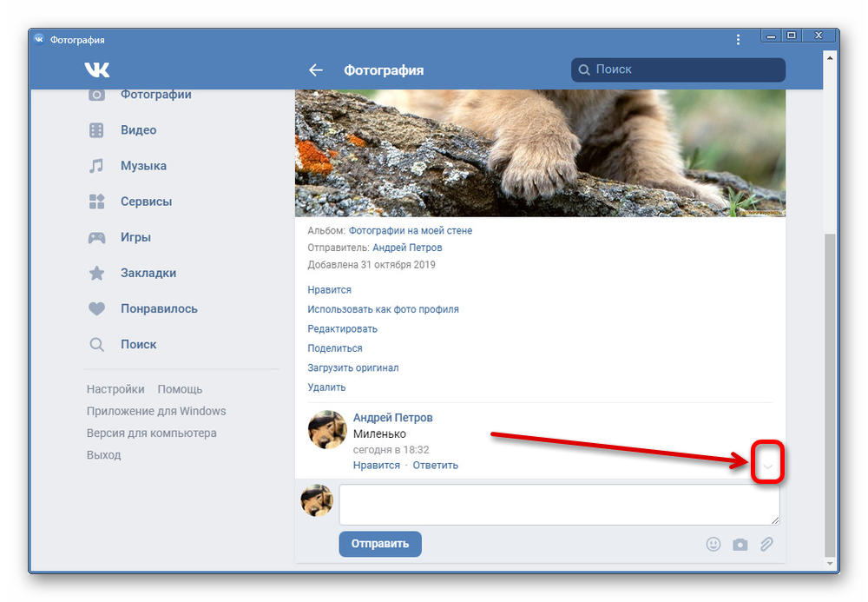
Task: Click the Отправить button
Action: click(x=380, y=544)
